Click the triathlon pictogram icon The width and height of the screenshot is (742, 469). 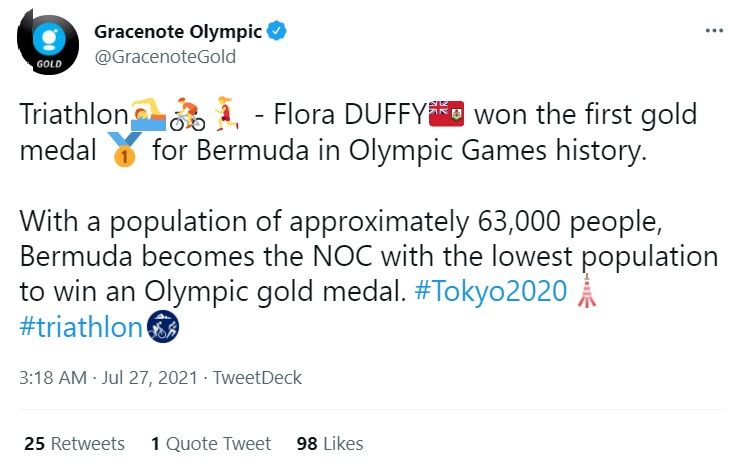(x=163, y=327)
